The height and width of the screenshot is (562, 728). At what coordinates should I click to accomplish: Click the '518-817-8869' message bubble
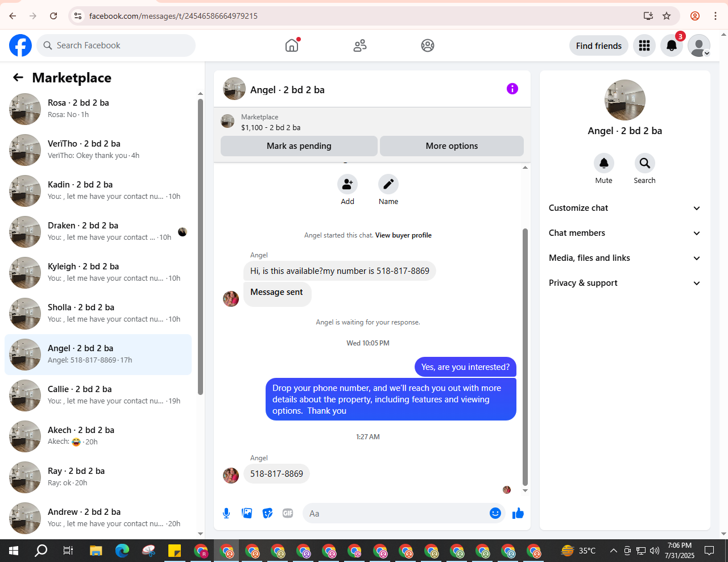pos(276,474)
